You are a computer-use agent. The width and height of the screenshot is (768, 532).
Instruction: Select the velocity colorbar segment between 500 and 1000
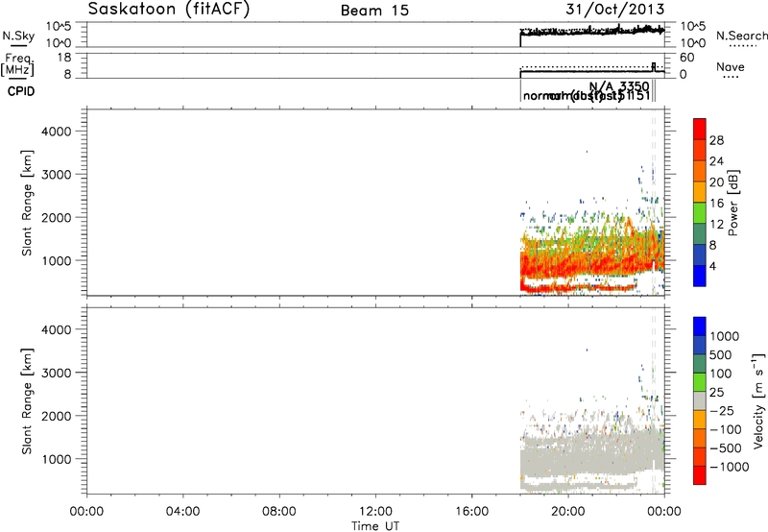(x=700, y=345)
